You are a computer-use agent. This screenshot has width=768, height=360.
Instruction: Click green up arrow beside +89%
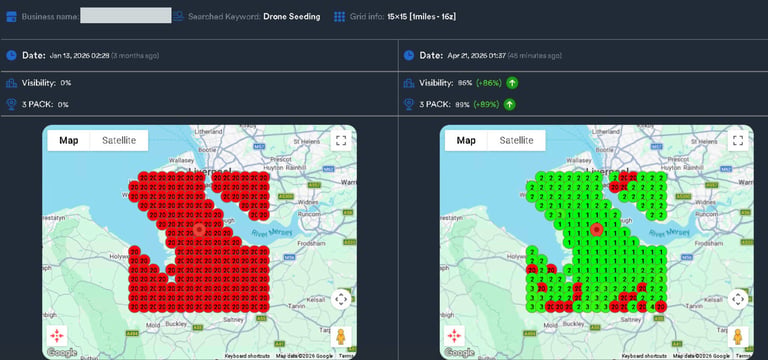pyautogui.click(x=509, y=104)
